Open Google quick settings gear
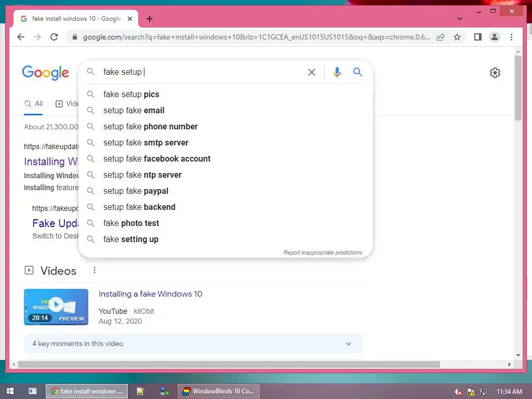 [495, 73]
